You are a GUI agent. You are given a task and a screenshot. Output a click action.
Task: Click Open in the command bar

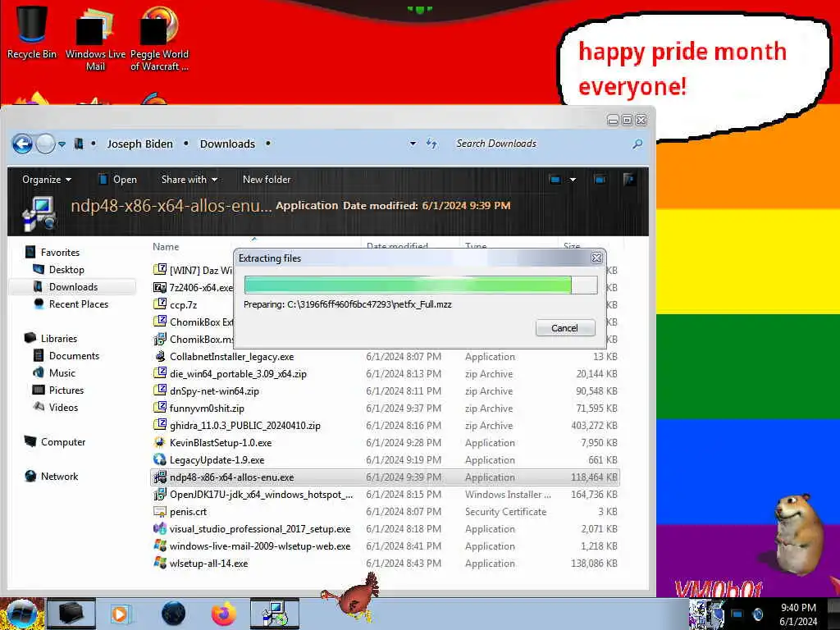click(x=118, y=180)
